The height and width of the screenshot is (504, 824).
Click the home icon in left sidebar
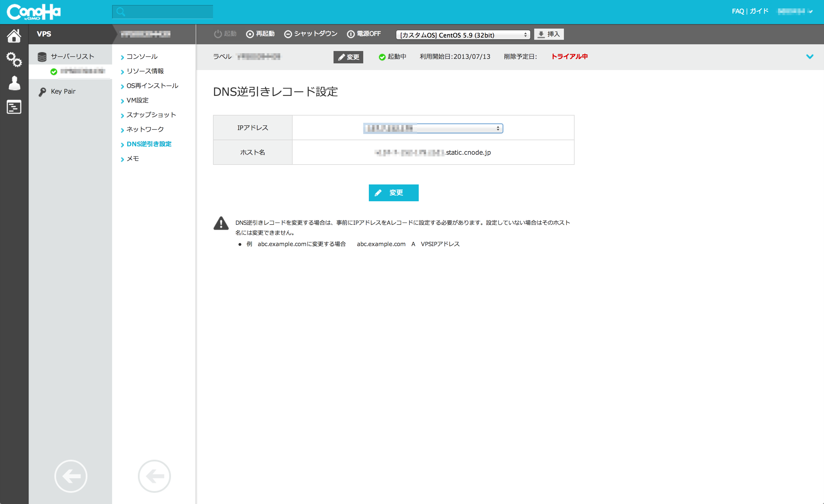14,35
